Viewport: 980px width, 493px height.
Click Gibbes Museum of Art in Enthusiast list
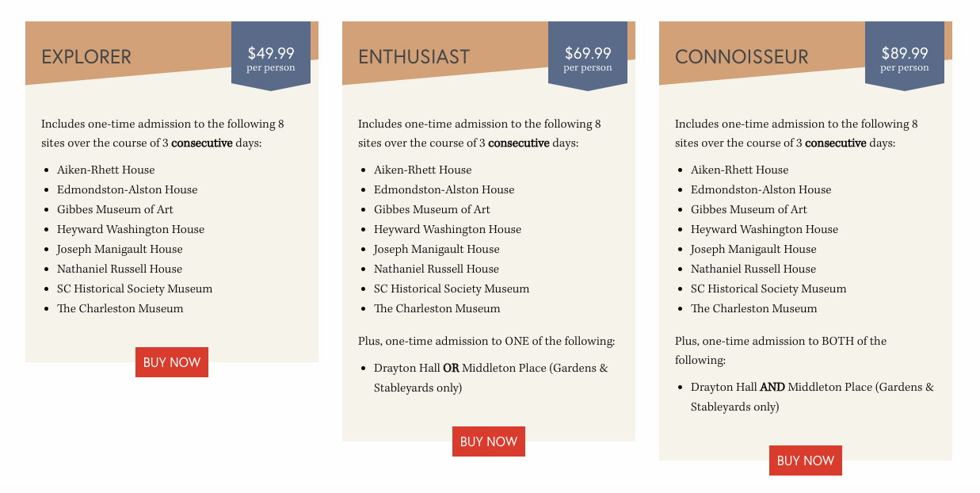(432, 209)
